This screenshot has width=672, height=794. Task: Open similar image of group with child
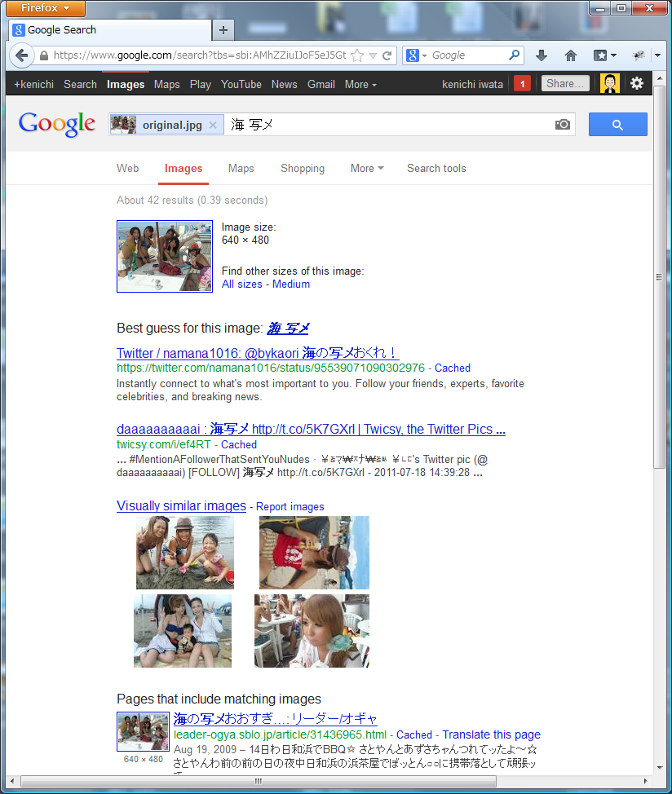[183, 631]
